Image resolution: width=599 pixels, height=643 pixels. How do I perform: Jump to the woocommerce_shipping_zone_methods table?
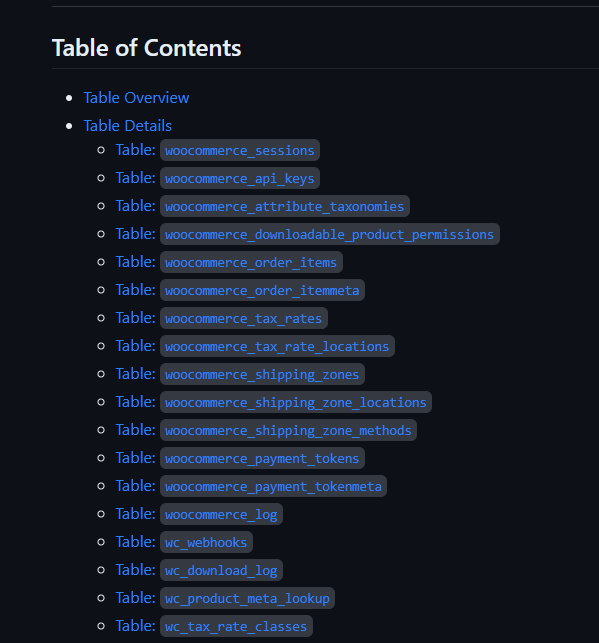tap(266, 430)
